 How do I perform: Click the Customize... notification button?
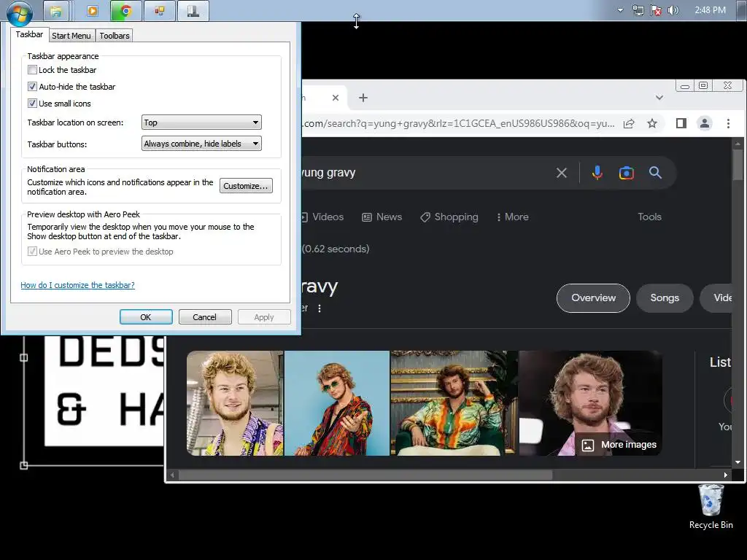tap(246, 186)
